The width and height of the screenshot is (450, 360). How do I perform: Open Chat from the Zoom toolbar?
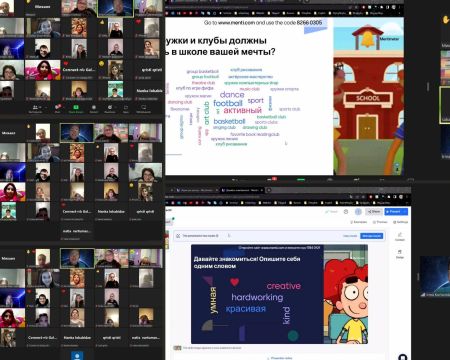[58, 109]
